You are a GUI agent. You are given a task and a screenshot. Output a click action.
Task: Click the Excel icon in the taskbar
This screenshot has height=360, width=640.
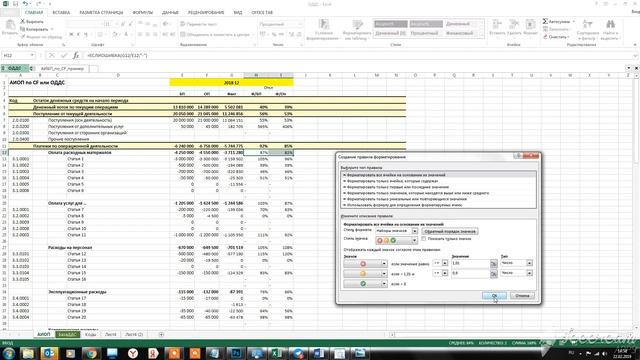tap(277, 353)
